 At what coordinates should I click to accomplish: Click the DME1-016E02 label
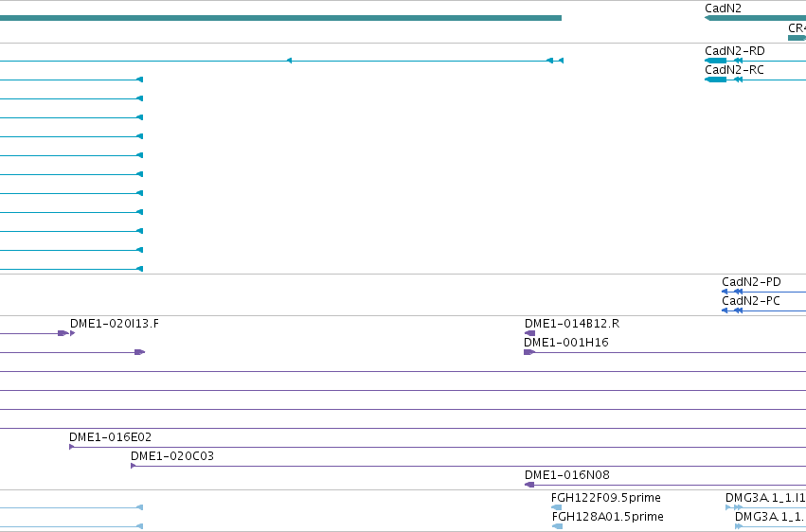(110, 437)
